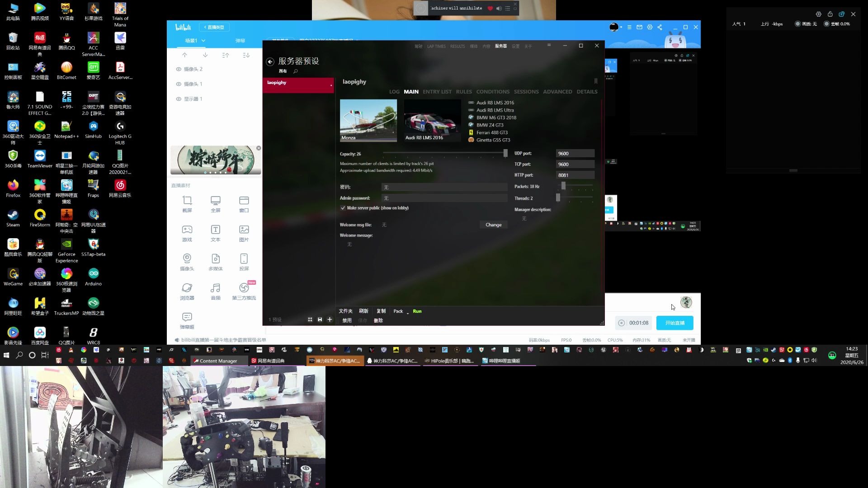The width and height of the screenshot is (868, 488).
Task: Click 开始直播 to start streaming
Action: [x=674, y=323]
